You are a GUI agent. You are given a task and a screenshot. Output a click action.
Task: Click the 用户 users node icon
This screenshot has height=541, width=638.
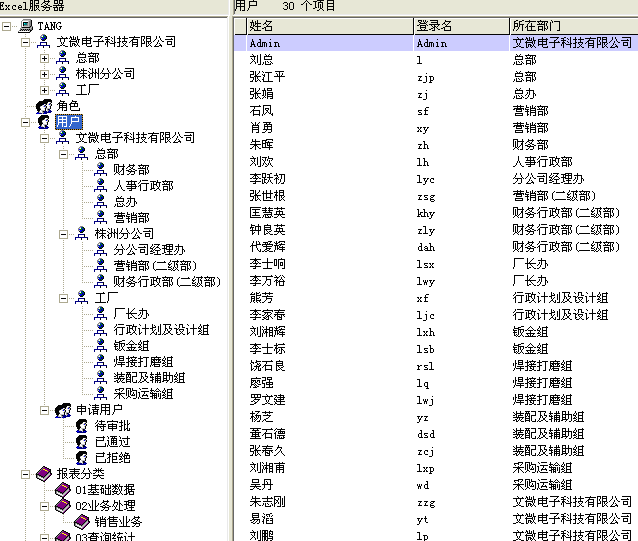pos(44,122)
